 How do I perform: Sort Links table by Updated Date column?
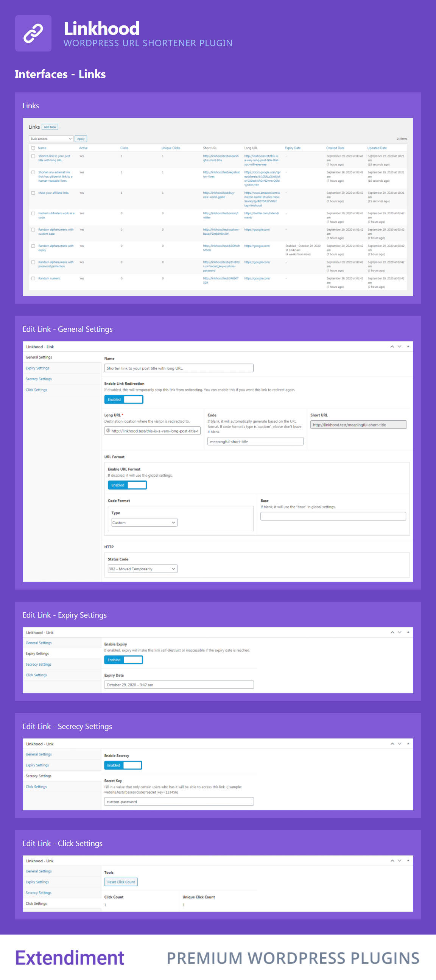(377, 148)
